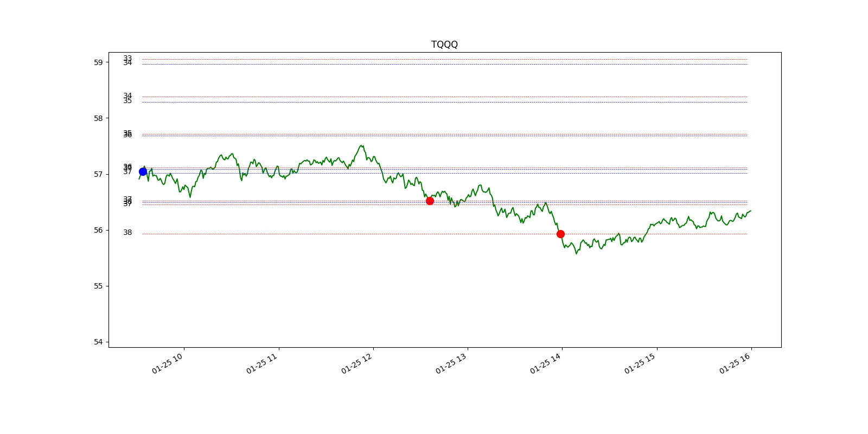Select the 58 y-axis tick label
The image size is (868, 434).
point(98,118)
